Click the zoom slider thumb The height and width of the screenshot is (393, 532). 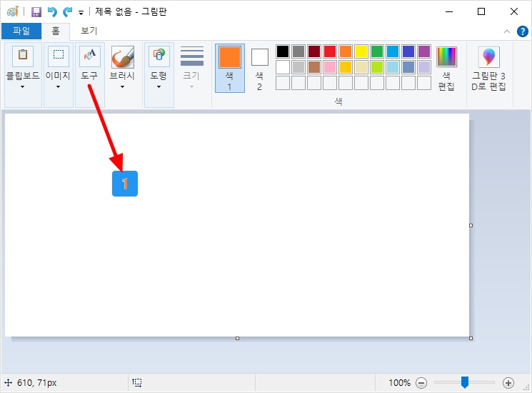coord(465,382)
